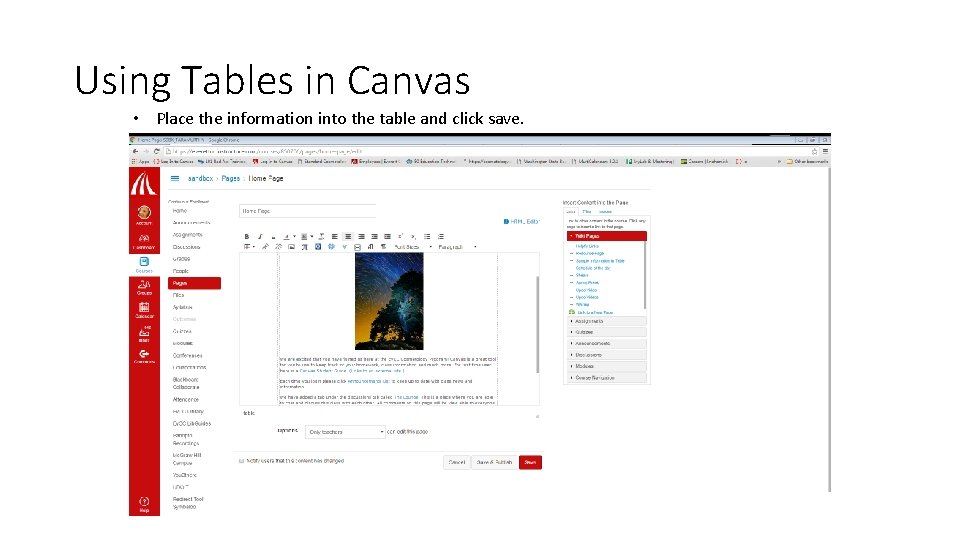Click the college logo at top of sidebar
This screenshot has height=540, width=960.
[144, 184]
